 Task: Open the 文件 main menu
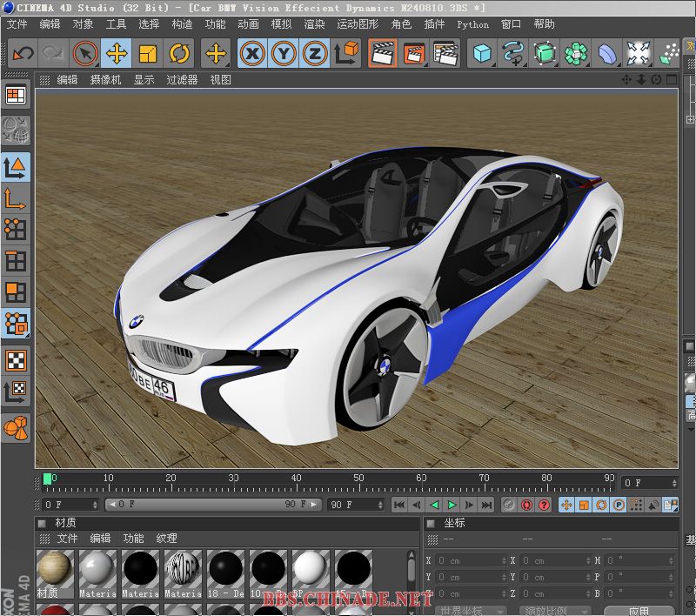(17, 24)
